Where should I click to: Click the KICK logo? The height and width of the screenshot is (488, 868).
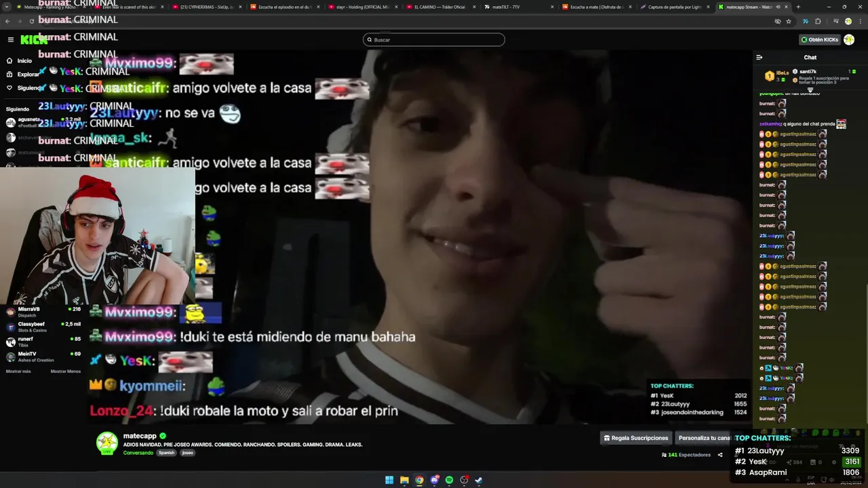pyautogui.click(x=34, y=39)
